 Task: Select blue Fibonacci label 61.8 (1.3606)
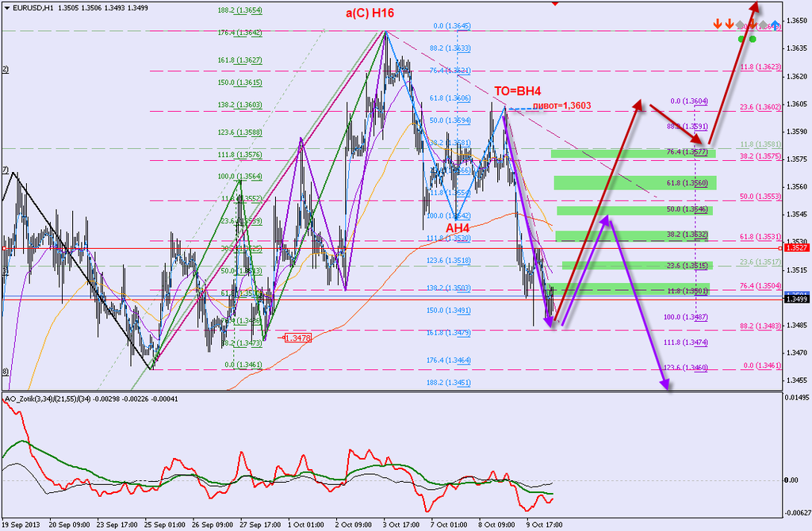pyautogui.click(x=450, y=98)
